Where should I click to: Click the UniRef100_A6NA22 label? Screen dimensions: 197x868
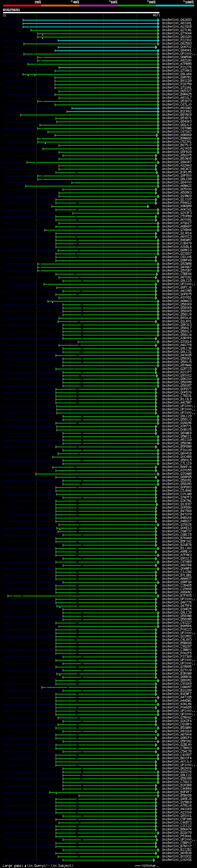177,186
